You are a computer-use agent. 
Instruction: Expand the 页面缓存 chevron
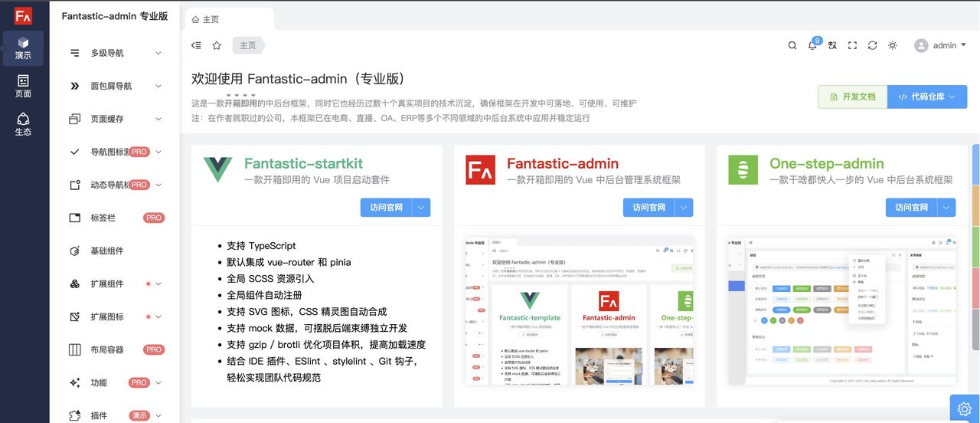pos(158,119)
